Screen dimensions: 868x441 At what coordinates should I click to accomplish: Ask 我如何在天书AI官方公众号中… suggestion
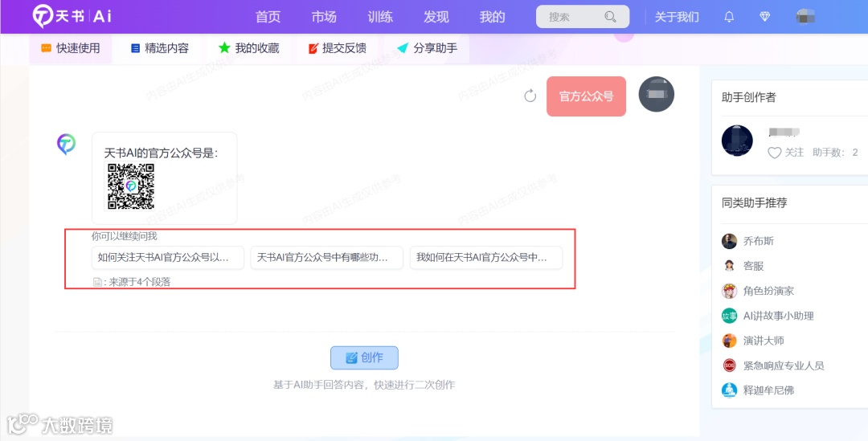(x=486, y=257)
